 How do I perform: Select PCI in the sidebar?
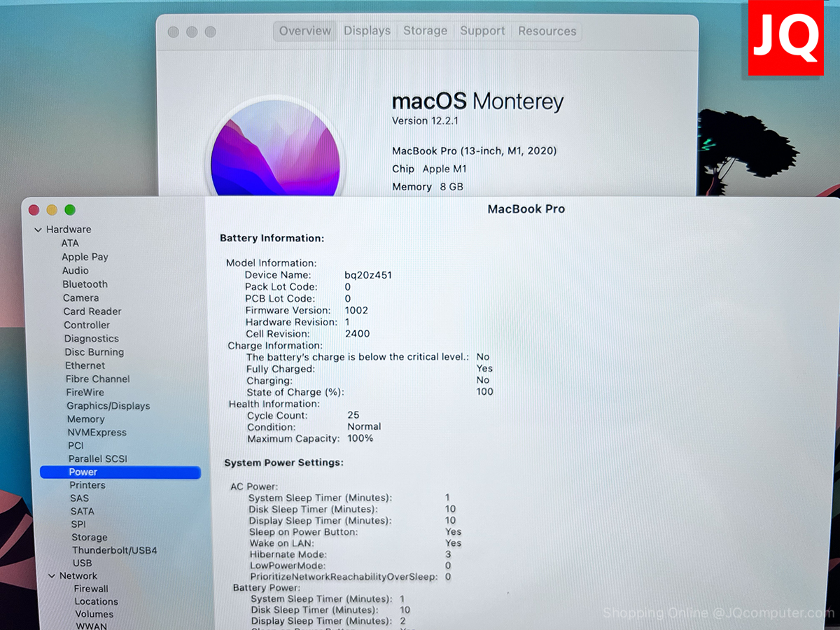(76, 446)
